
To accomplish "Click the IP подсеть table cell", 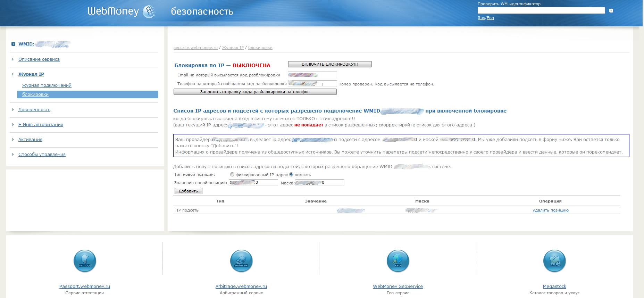I will [187, 210].
